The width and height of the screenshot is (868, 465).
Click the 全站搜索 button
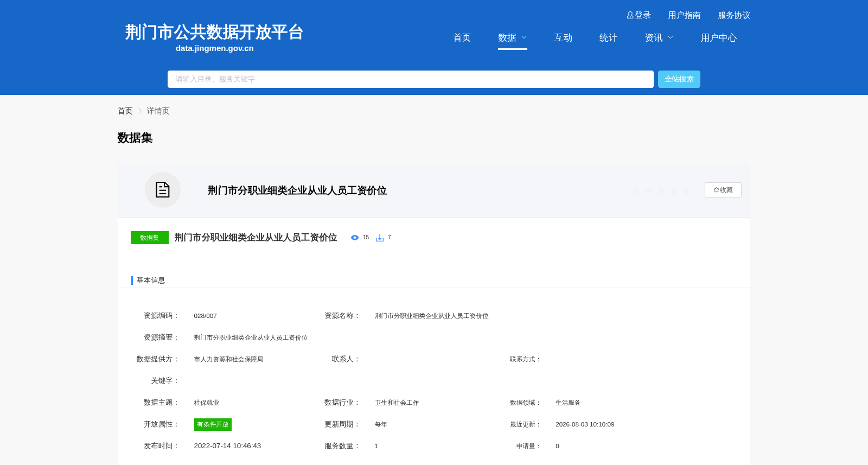[679, 79]
